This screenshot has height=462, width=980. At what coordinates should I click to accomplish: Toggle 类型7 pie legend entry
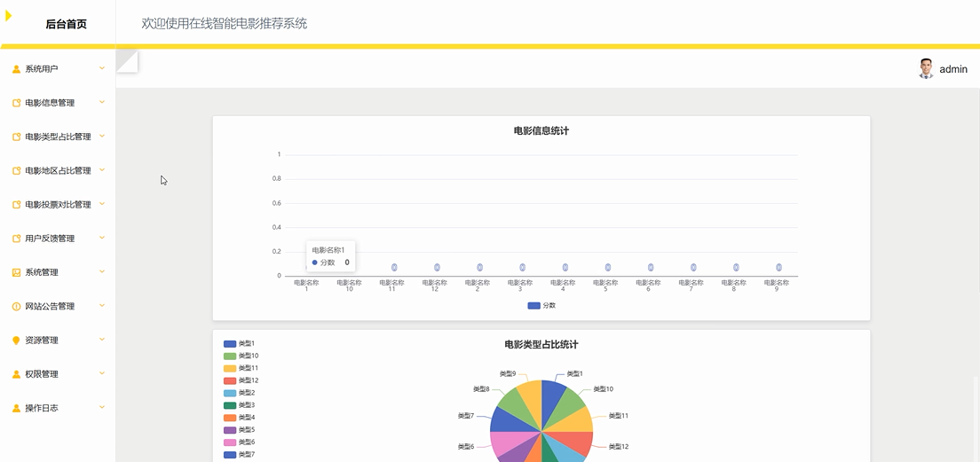(240, 455)
